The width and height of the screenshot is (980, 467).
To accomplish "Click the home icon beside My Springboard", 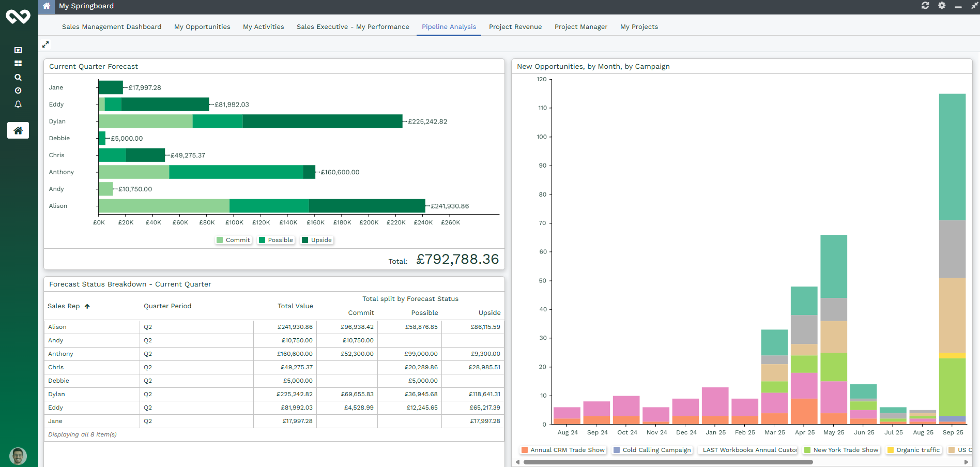I will 47,6.
